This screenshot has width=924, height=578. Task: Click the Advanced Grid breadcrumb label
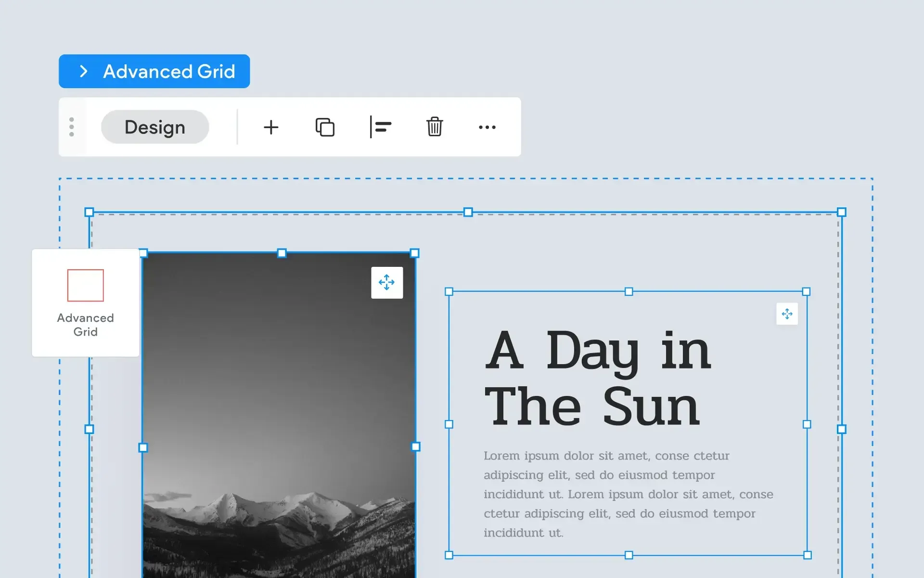click(169, 71)
